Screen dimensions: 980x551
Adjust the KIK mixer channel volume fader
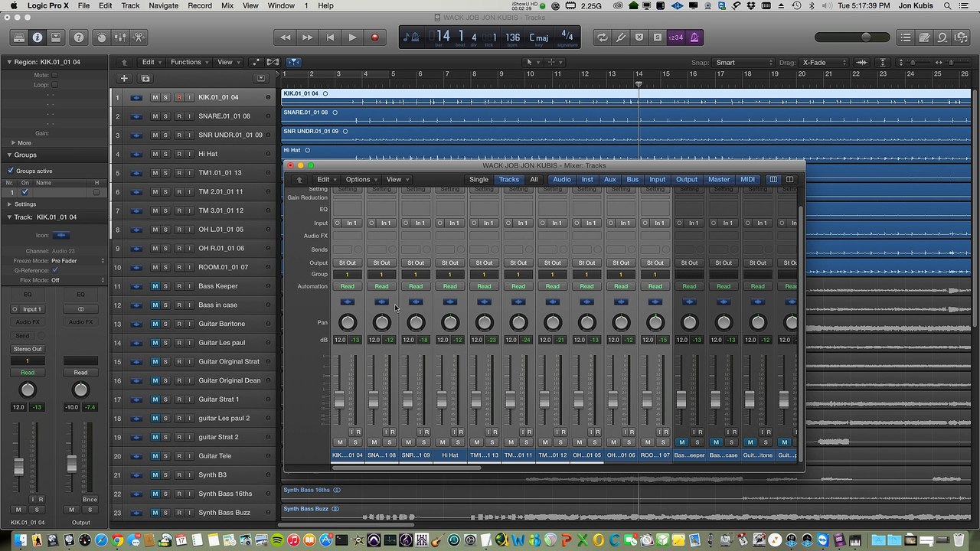click(x=339, y=399)
